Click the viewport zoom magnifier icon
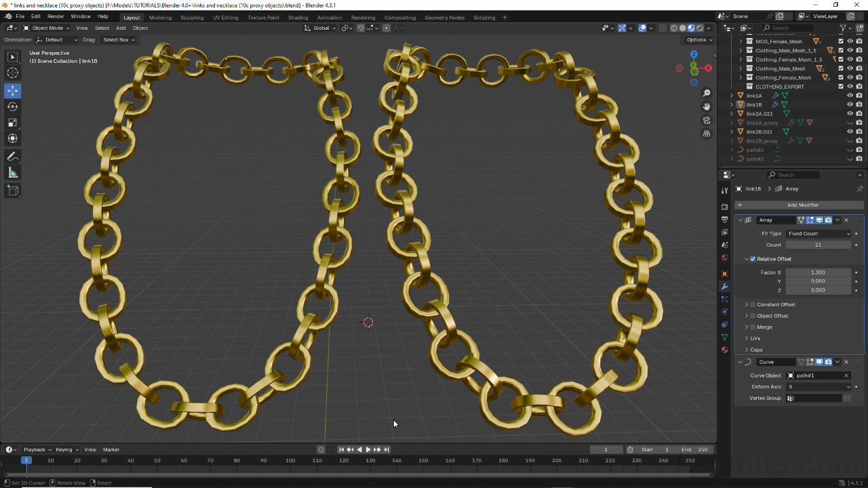 [x=707, y=93]
